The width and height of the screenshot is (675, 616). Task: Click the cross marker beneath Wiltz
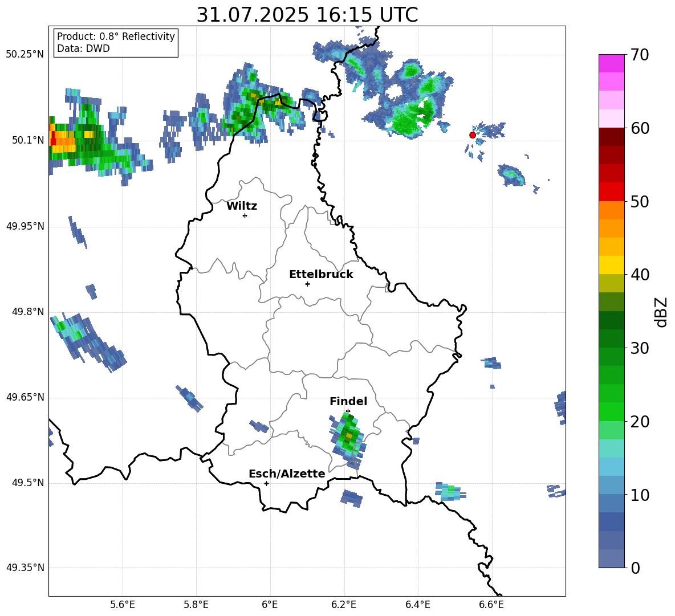[x=245, y=215]
